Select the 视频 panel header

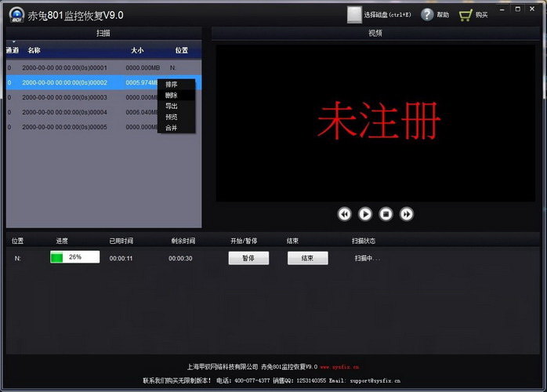375,33
